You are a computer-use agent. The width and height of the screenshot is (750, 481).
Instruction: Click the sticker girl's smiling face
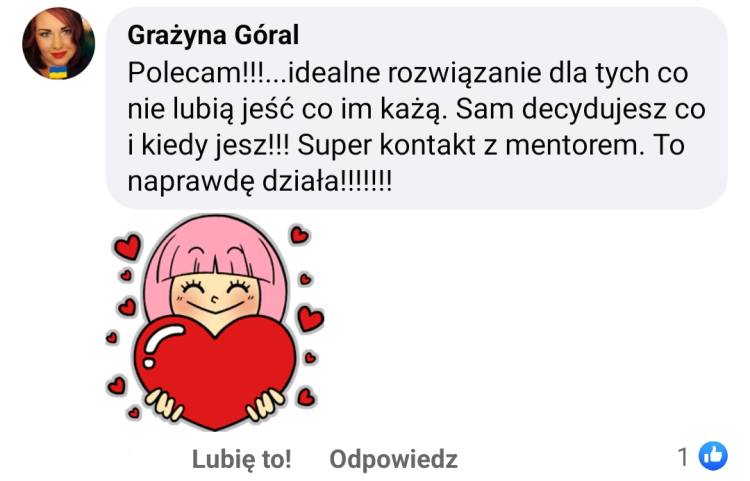point(215,296)
